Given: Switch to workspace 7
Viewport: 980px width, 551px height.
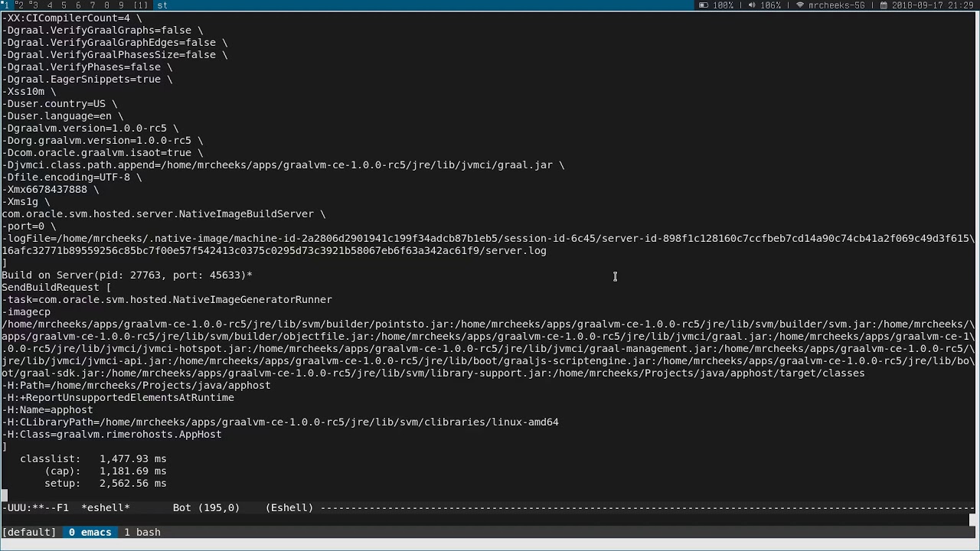Looking at the screenshot, I should 93,5.
